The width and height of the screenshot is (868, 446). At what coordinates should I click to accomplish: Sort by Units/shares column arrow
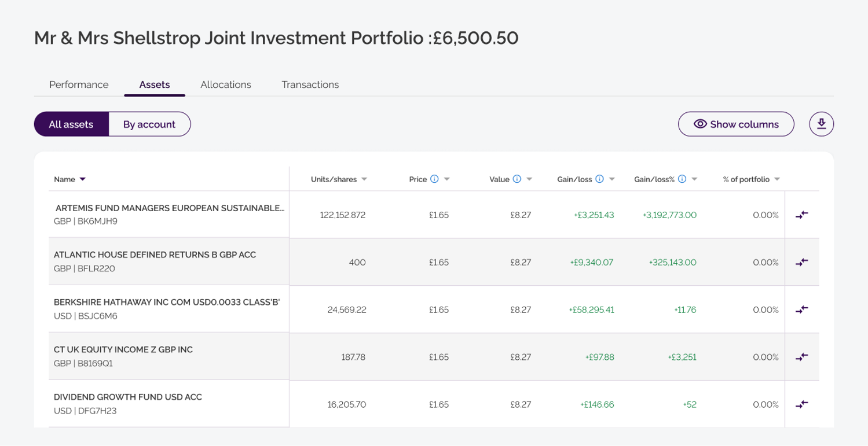point(364,179)
